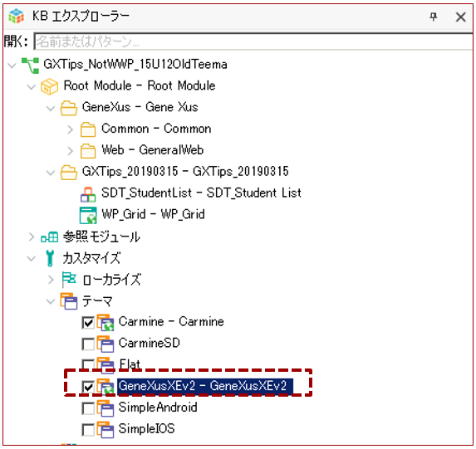Click the 参照モジュール module icon
Image resolution: width=476 pixels, height=449 pixels.
pos(50,237)
